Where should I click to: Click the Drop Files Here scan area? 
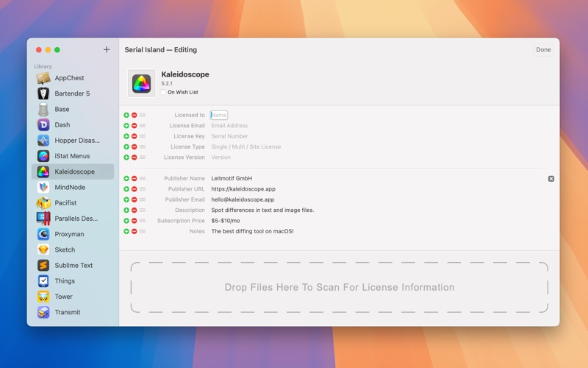coord(340,287)
